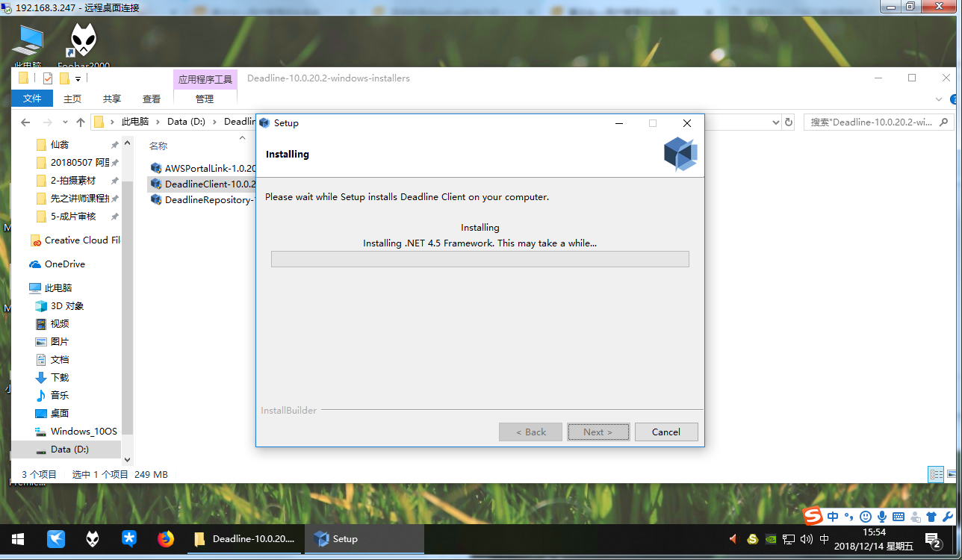Screen dimensions: 962x560
Task: Open the notification action center
Action: pyautogui.click(x=932, y=539)
